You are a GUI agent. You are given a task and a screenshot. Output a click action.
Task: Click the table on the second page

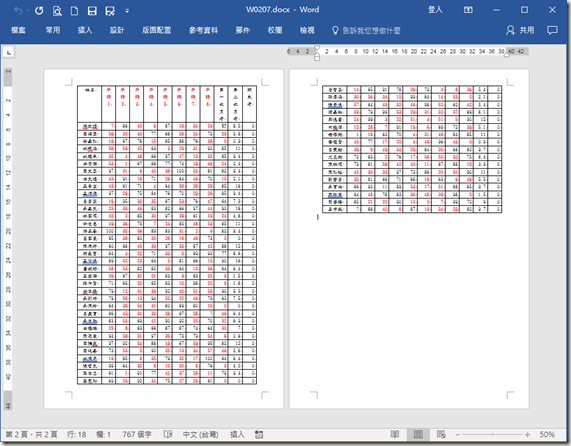click(x=412, y=149)
